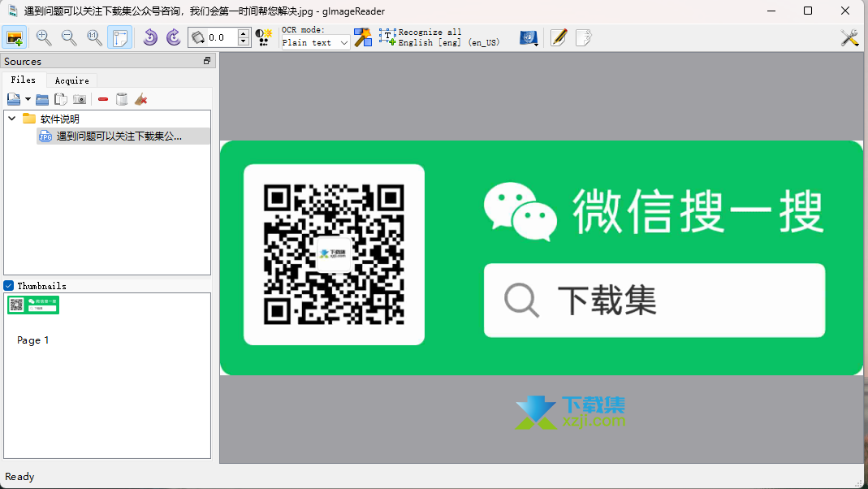Close the gImageReader window
The height and width of the screenshot is (489, 868).
pyautogui.click(x=844, y=11)
